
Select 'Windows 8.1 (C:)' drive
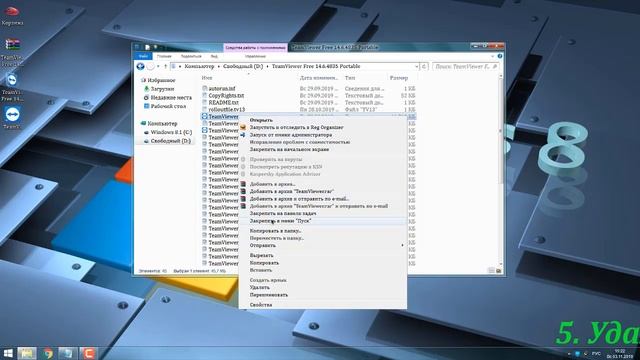point(171,132)
